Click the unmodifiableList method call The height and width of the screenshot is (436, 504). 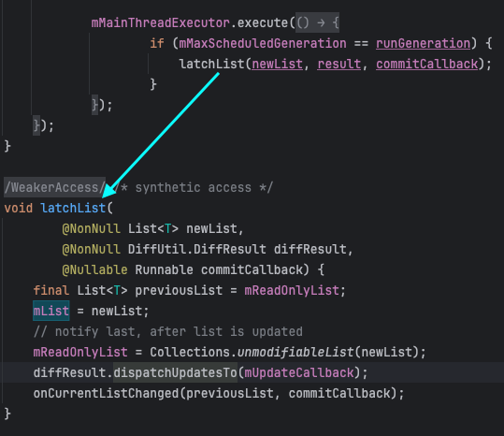coord(295,352)
